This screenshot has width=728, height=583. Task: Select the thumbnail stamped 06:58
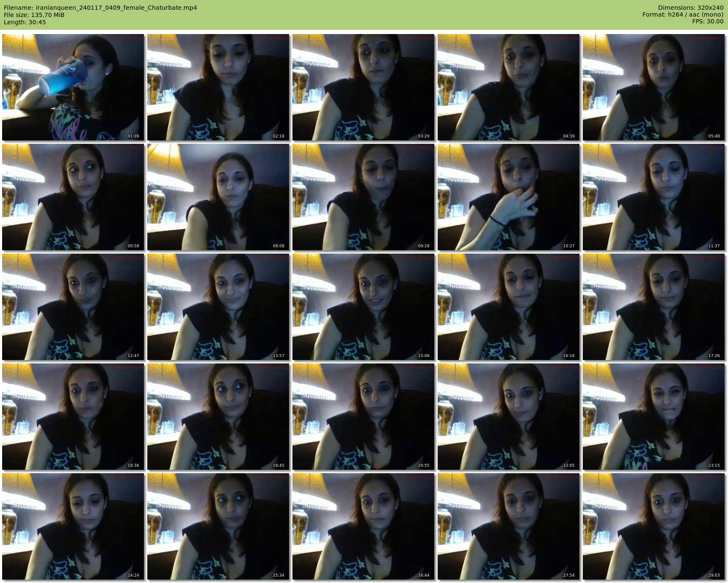point(73,197)
